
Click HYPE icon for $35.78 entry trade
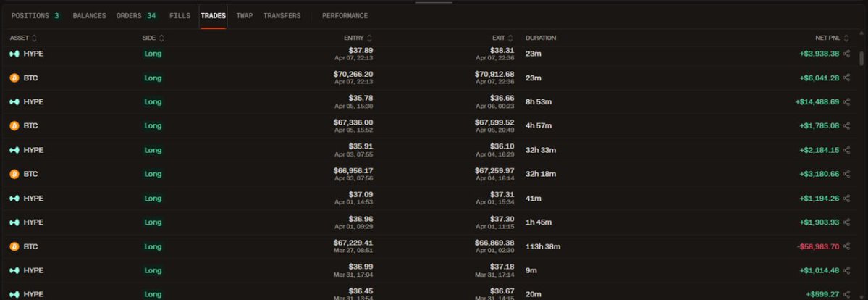pyautogui.click(x=14, y=102)
